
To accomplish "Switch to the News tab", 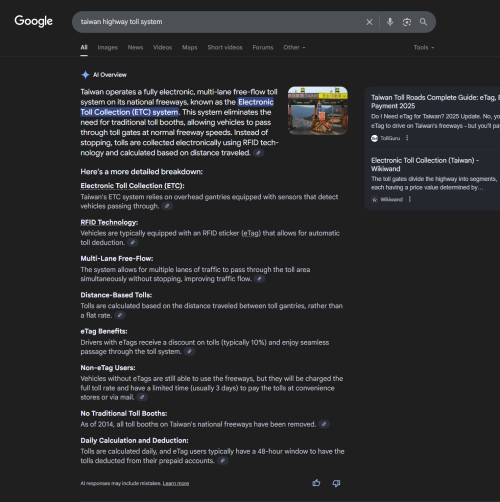I will click(135, 47).
